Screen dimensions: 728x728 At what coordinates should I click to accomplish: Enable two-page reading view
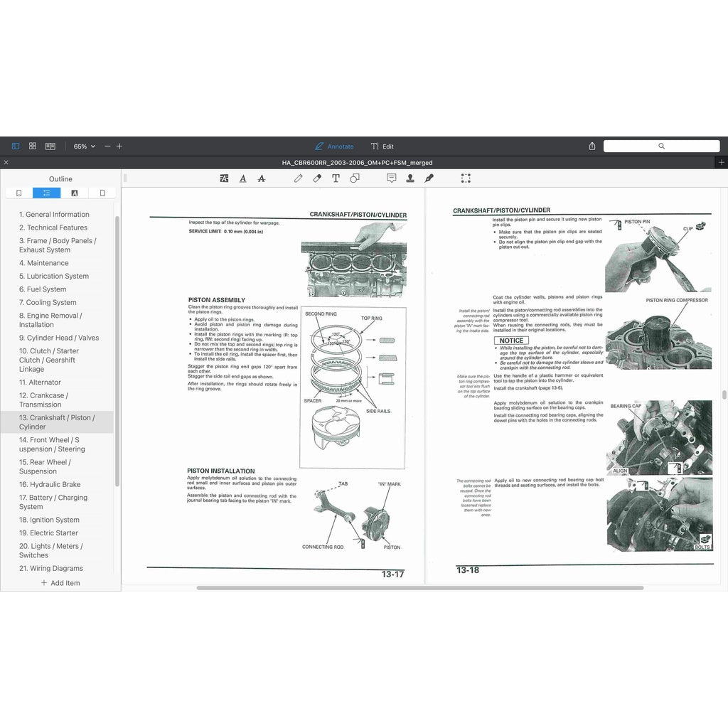coord(50,146)
